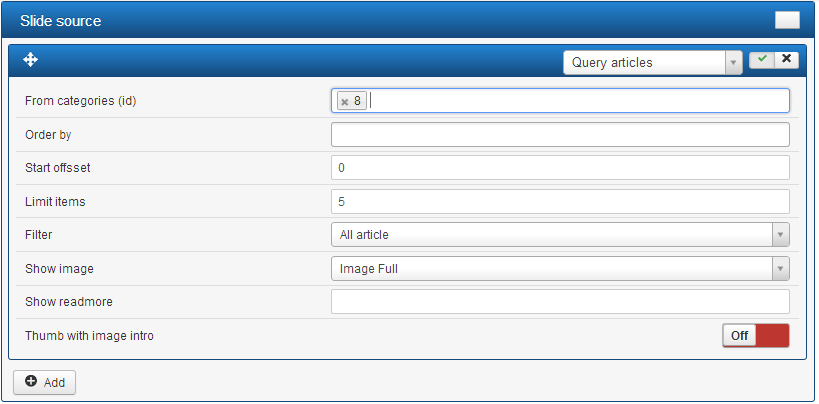
Task: Toggle Thumb with image intro switch
Action: [x=756, y=336]
